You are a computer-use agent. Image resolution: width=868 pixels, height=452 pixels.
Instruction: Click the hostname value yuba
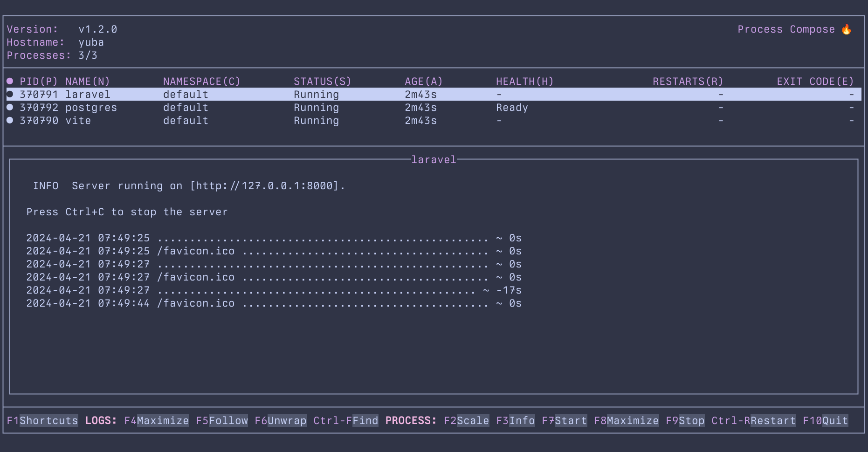click(91, 42)
